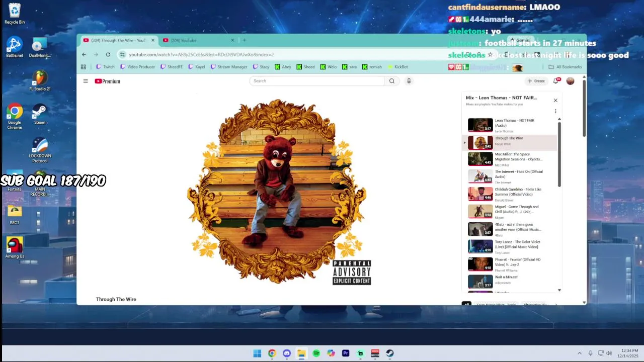Open the Recycle Bin desktop icon
The height and width of the screenshot is (362, 644).
click(x=15, y=14)
